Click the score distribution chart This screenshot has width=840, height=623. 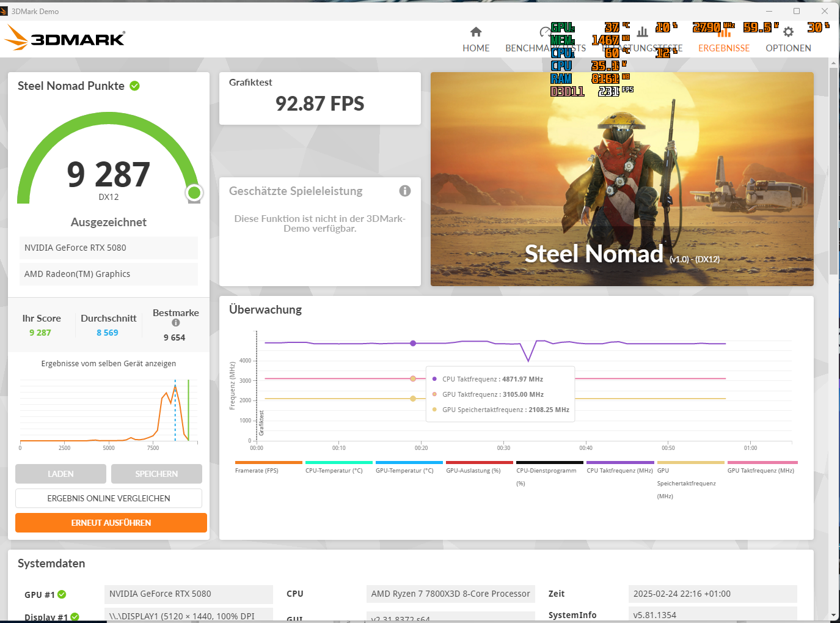pyautogui.click(x=109, y=411)
